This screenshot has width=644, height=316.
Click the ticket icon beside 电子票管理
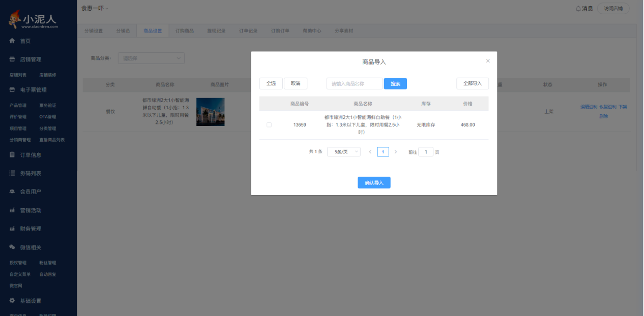pyautogui.click(x=12, y=90)
